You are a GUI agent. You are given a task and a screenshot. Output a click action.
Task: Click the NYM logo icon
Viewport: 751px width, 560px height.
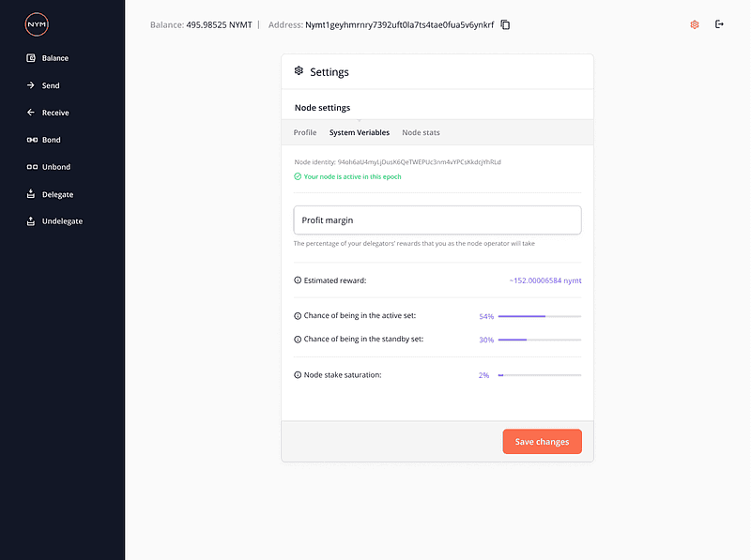pyautogui.click(x=37, y=24)
